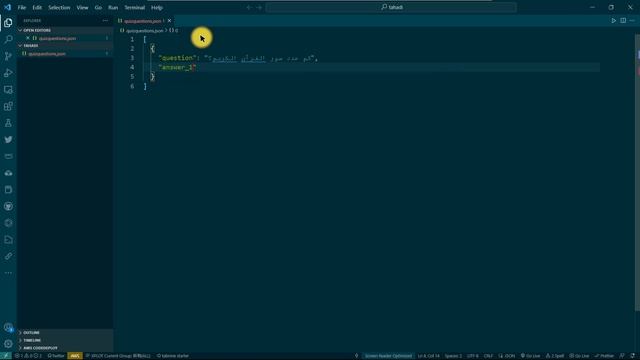Open the Run menu

113,7
